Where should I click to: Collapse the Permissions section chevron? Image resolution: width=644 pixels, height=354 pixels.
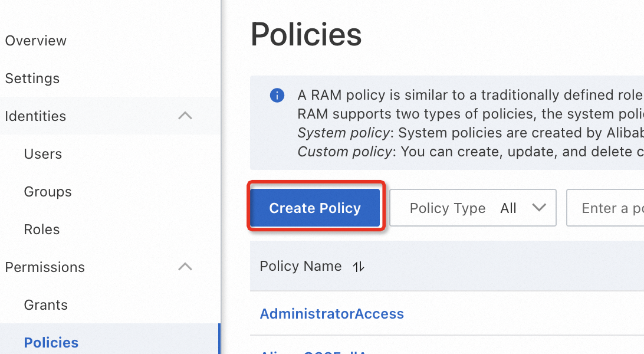[x=185, y=267]
